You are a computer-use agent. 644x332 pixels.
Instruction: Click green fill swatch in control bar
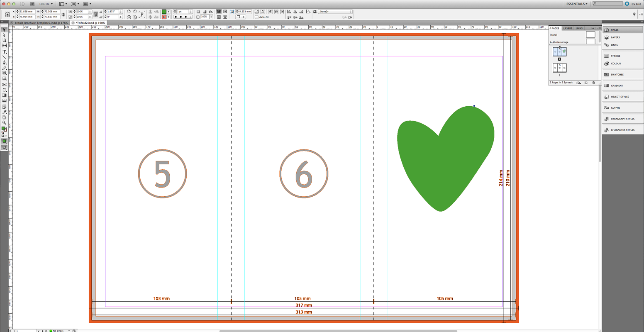pos(164,11)
